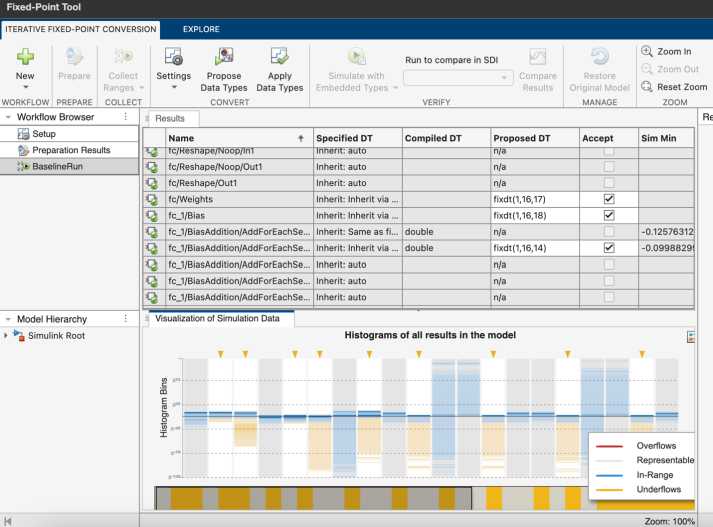Click the Collect Ranges icon
713x527 pixels.
click(x=123, y=57)
